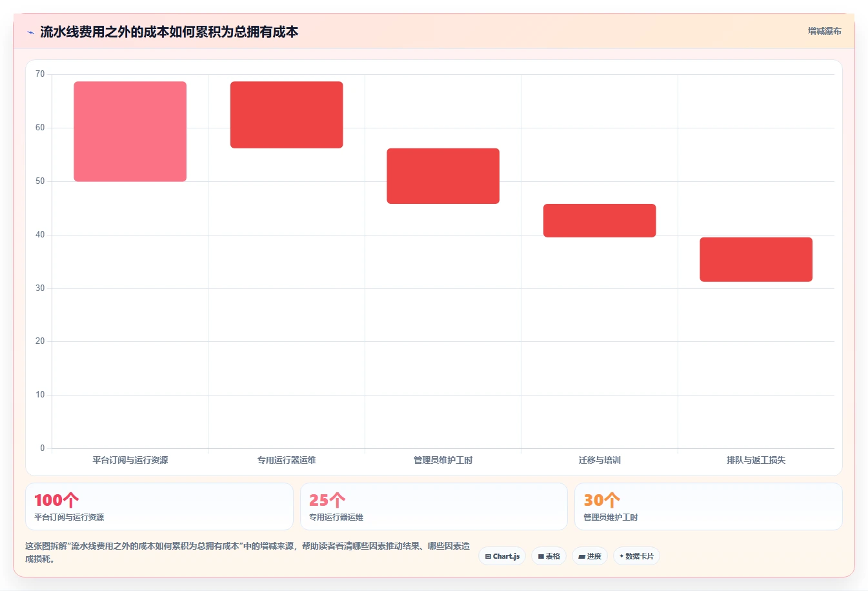This screenshot has width=868, height=591.
Task: Click the red 迁移与培训 bar
Action: pyautogui.click(x=600, y=221)
